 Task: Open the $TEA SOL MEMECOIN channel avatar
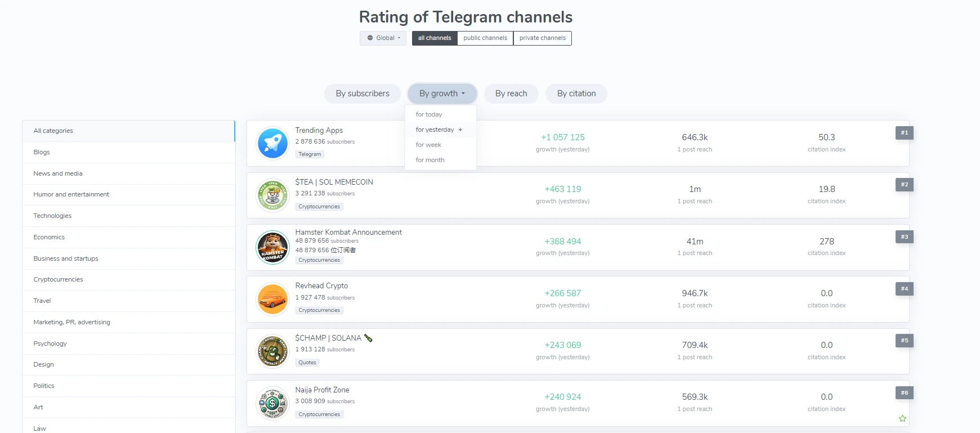(x=272, y=195)
